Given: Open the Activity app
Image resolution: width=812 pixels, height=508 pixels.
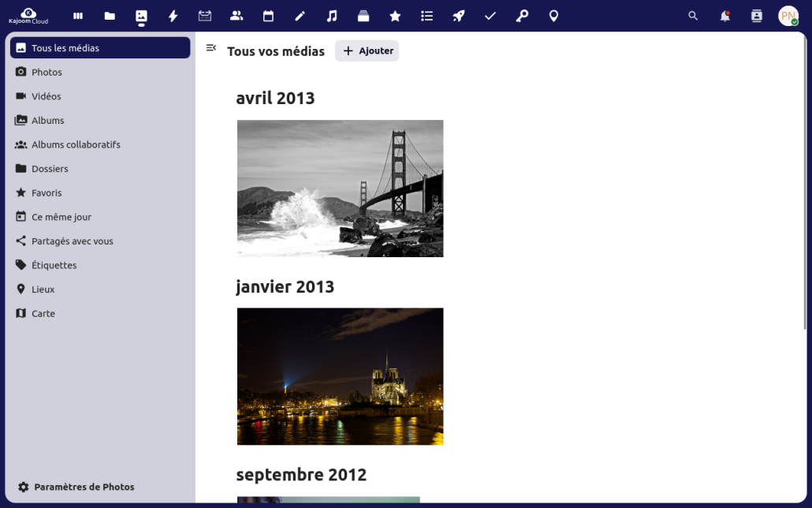Looking at the screenshot, I should click(x=173, y=16).
